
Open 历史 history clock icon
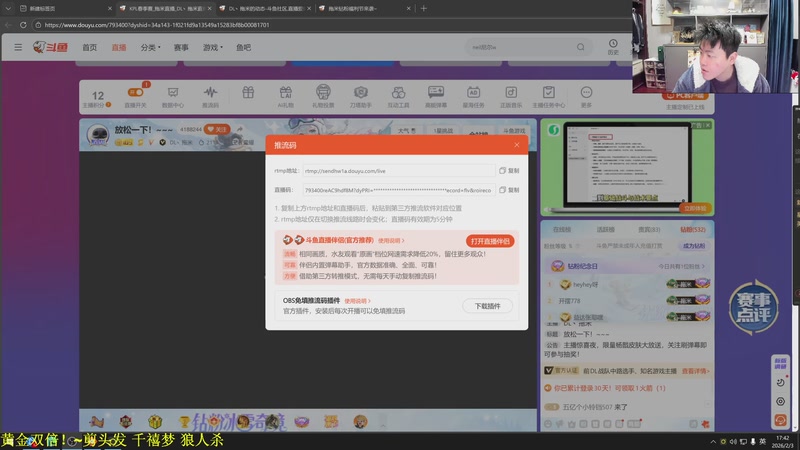point(613,47)
